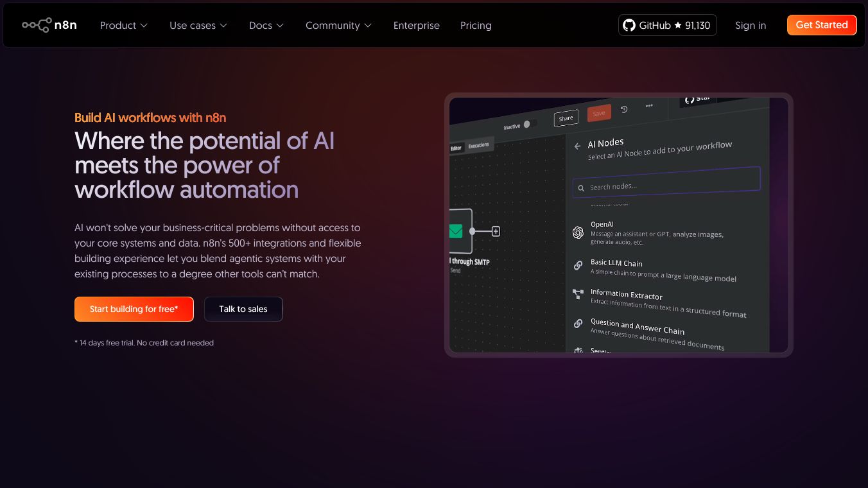Click the red Save button in the preview
The width and height of the screenshot is (868, 488).
(x=599, y=113)
